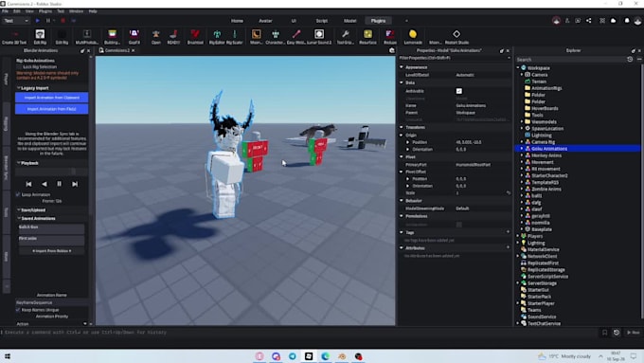Select the Commisions2 viewport tab
Image resolution: width=644 pixels, height=363 pixels.
tap(117, 50)
